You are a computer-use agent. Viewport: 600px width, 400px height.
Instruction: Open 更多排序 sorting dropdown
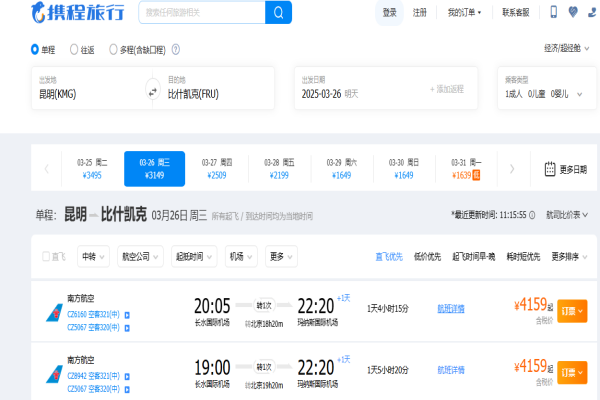(x=569, y=256)
